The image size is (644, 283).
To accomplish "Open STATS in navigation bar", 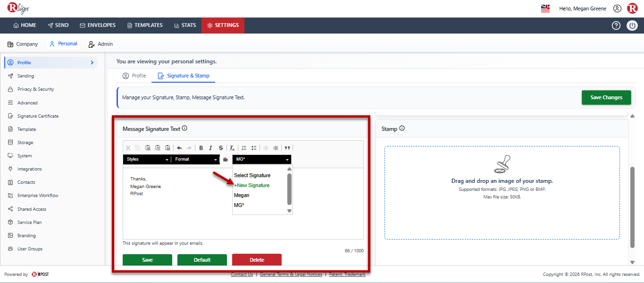I will pyautogui.click(x=185, y=26).
